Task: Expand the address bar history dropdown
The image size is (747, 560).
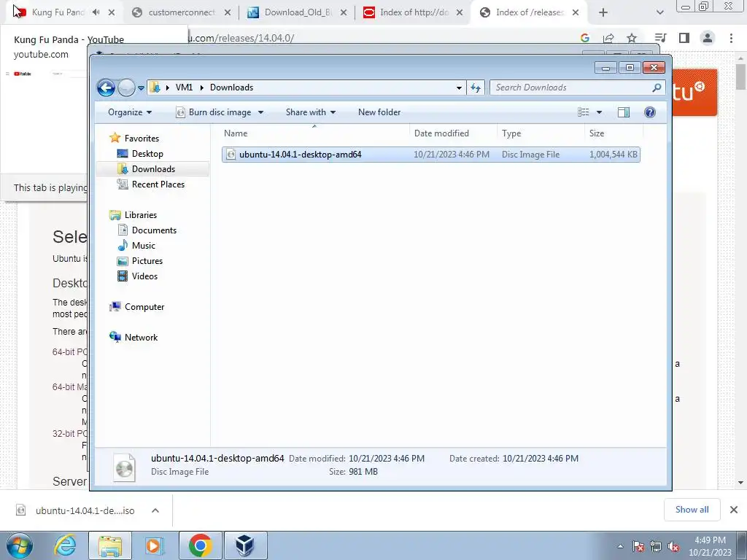Action: pos(459,87)
